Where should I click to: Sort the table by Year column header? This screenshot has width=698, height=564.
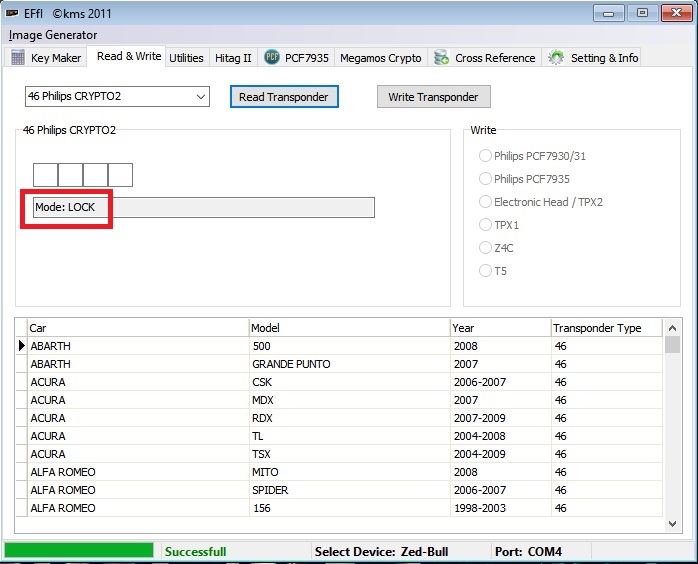coord(500,328)
